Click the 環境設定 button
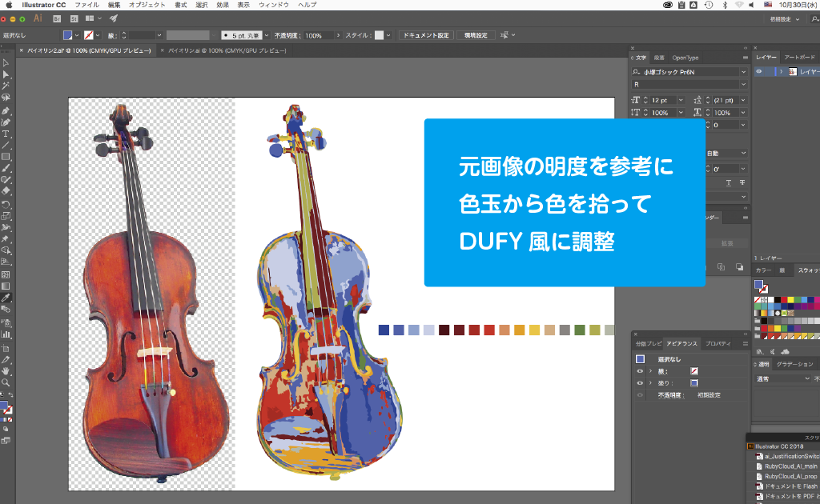This screenshot has width=820, height=504. [x=476, y=35]
